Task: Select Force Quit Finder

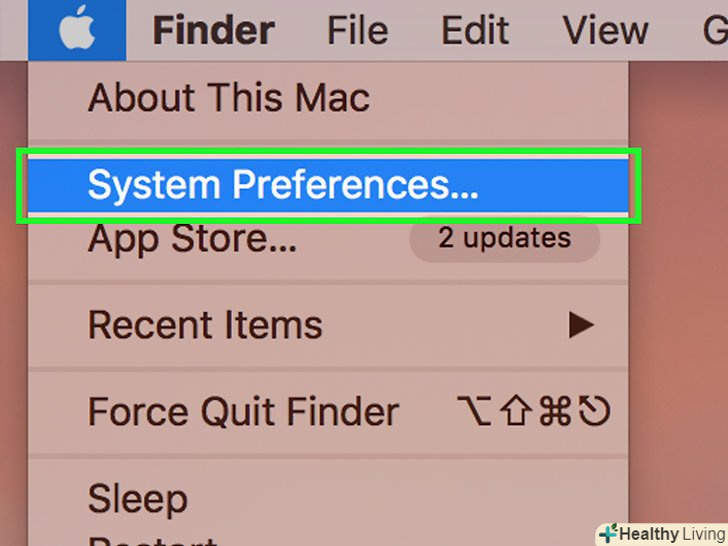Action: 243,412
